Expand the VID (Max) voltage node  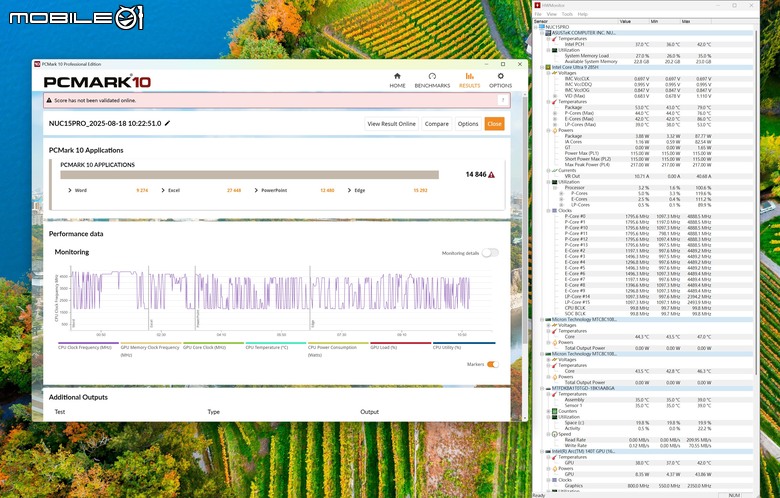555,96
